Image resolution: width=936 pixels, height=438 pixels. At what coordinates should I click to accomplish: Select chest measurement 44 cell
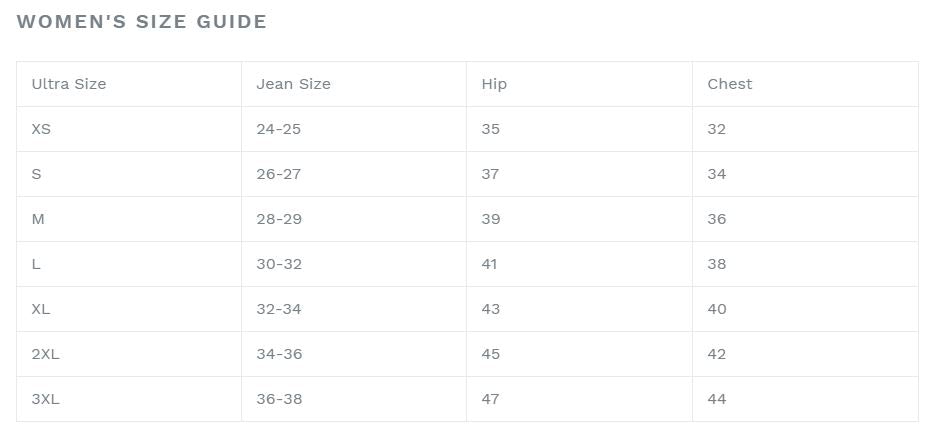point(716,399)
